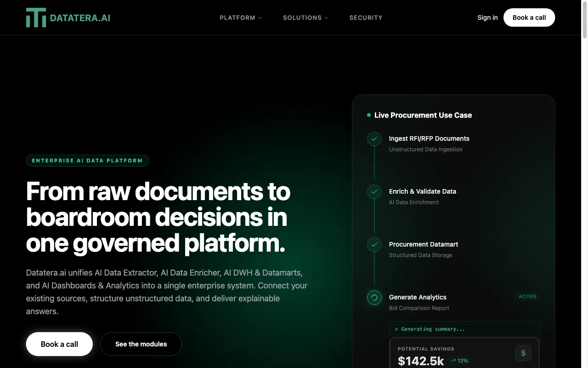This screenshot has width=588, height=368.
Task: Click the hero headline From raw documents
Action: click(x=158, y=217)
